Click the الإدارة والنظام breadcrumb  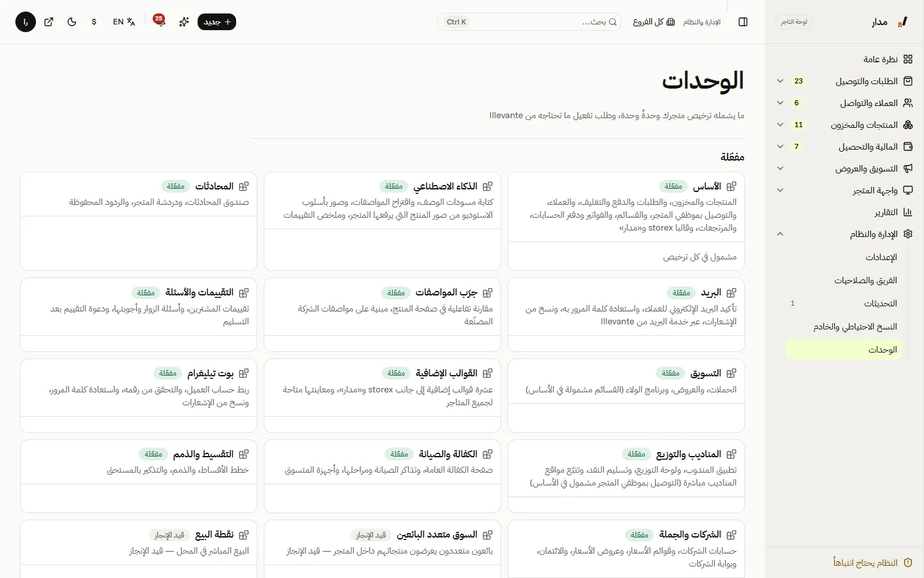coord(702,22)
